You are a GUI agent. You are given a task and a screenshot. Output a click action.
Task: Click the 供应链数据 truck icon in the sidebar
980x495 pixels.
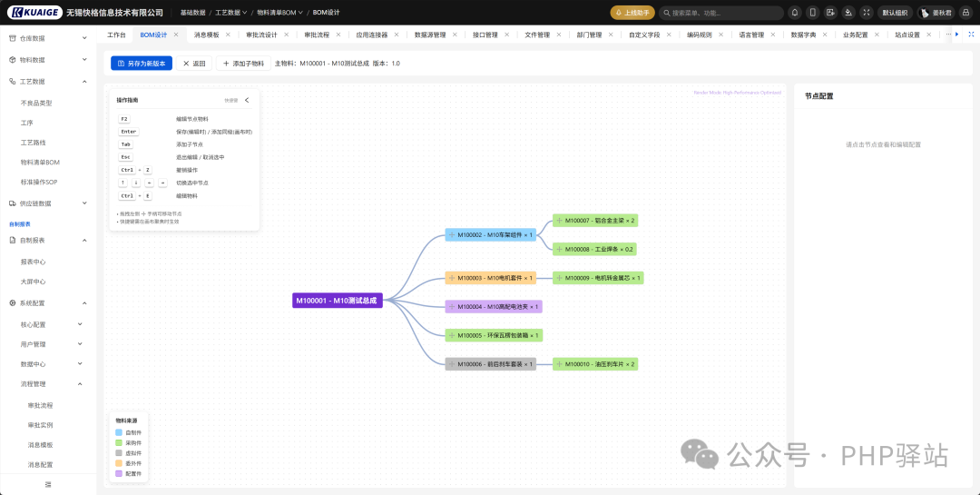(13, 203)
